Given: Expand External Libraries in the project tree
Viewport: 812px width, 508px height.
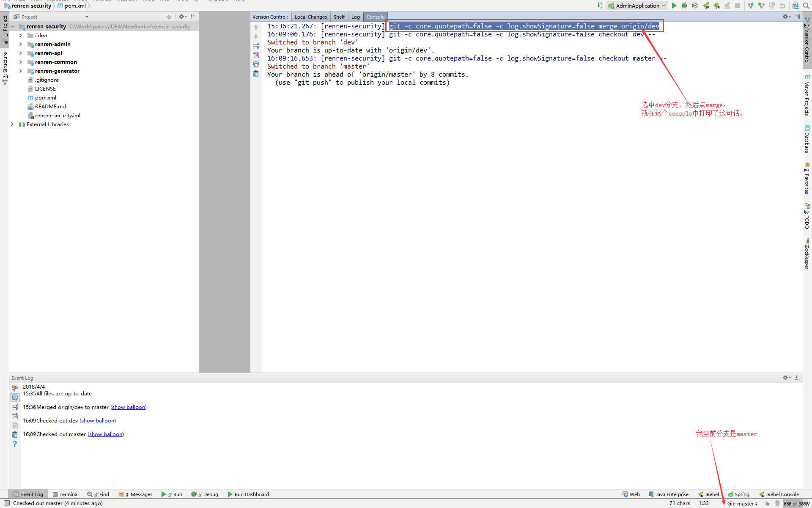Looking at the screenshot, I should (12, 124).
